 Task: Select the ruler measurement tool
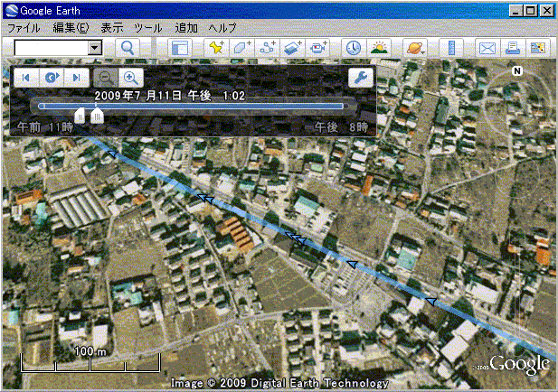451,48
